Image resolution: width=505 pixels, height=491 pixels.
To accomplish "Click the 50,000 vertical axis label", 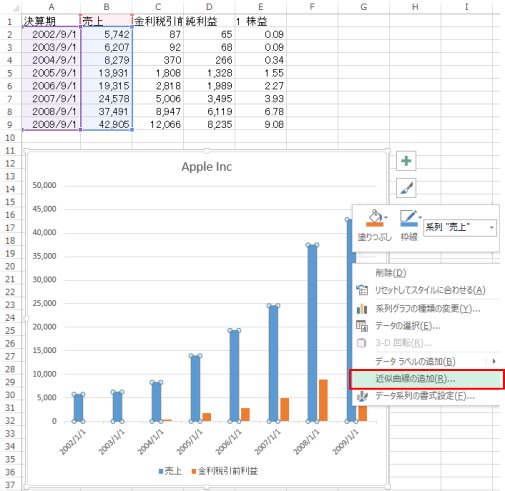I will pyautogui.click(x=44, y=185).
